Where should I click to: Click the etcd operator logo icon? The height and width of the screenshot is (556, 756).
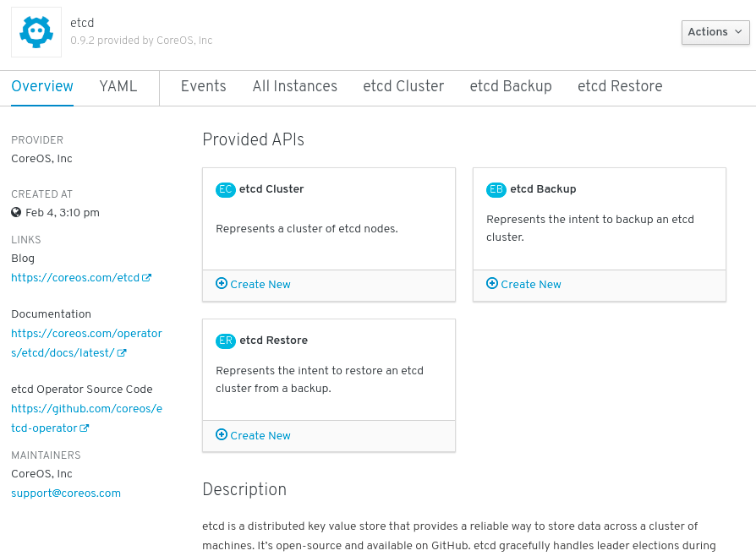(36, 32)
